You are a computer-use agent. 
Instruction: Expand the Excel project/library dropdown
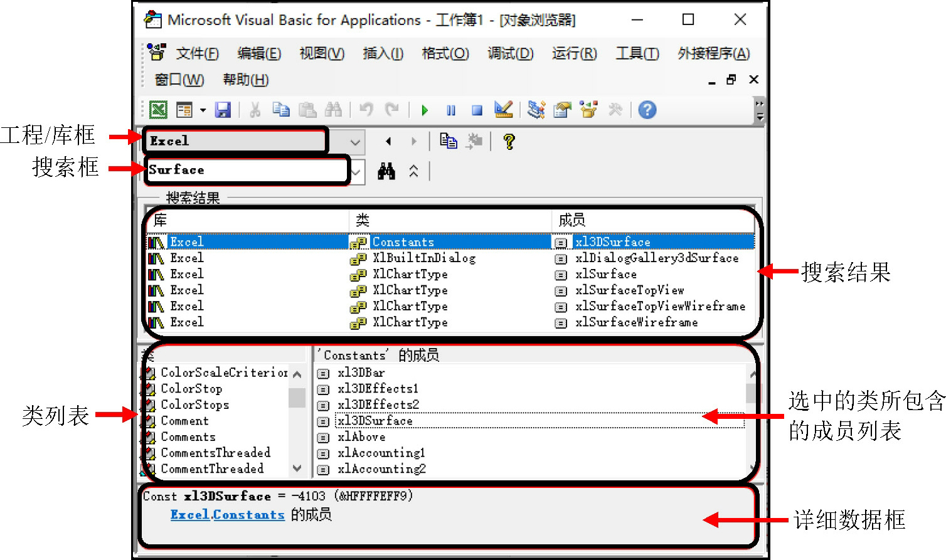point(355,142)
